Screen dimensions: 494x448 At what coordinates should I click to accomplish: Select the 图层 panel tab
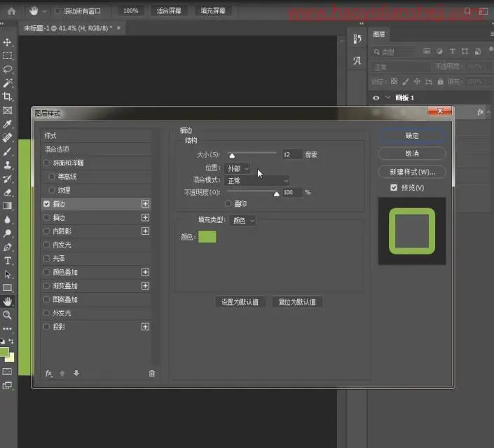tap(379, 34)
